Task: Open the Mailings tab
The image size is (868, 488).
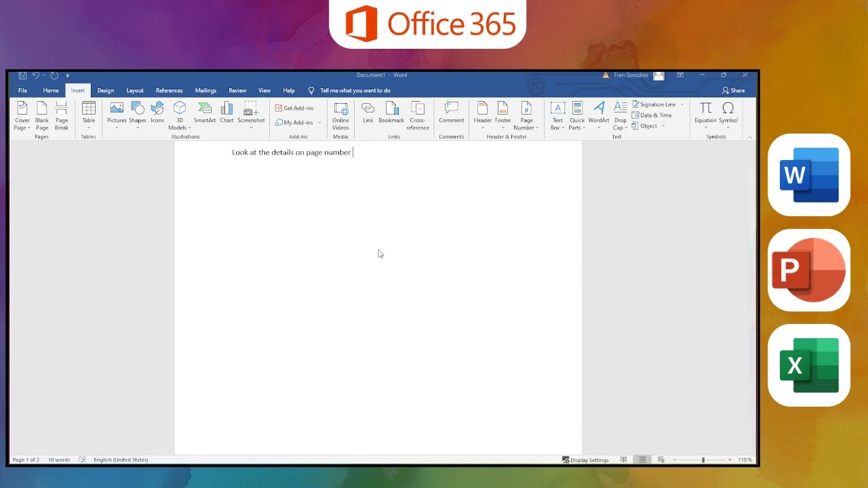Action: pyautogui.click(x=205, y=90)
